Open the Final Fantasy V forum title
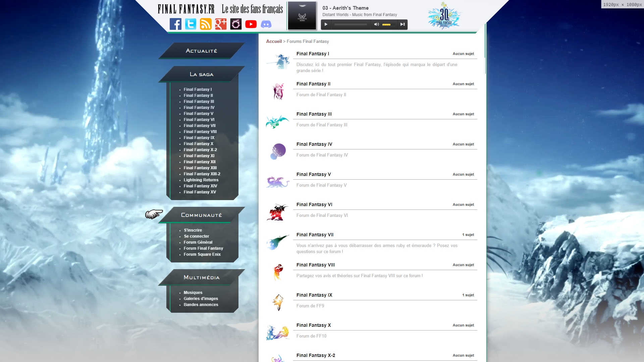Screen dimensions: 644x362 click(314, 174)
